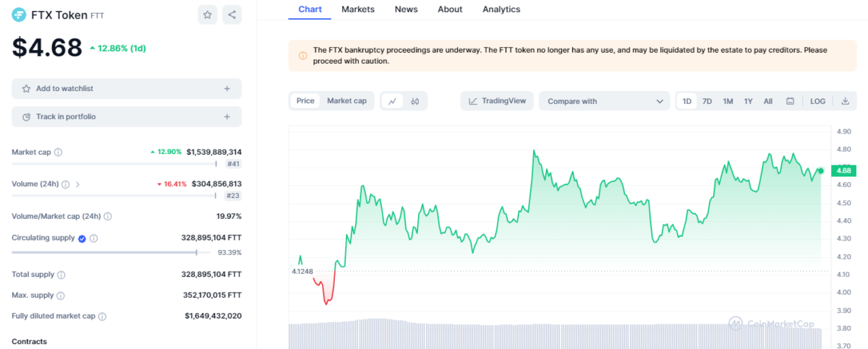Open TradingView chart

[x=497, y=101]
